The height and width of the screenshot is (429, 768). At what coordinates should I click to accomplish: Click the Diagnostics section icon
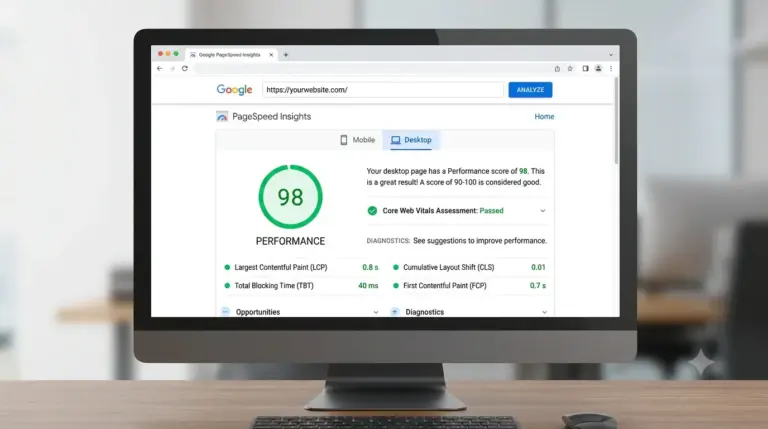click(395, 311)
